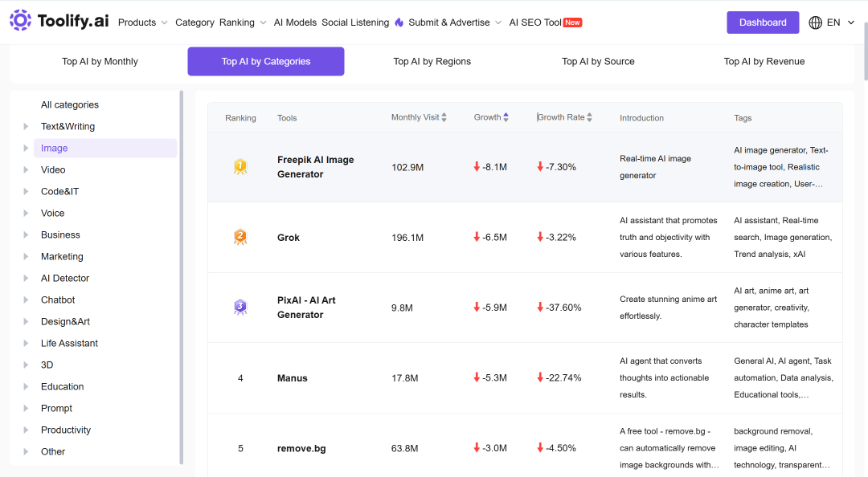
Task: Click the purple rank 3 medal
Action: click(240, 307)
